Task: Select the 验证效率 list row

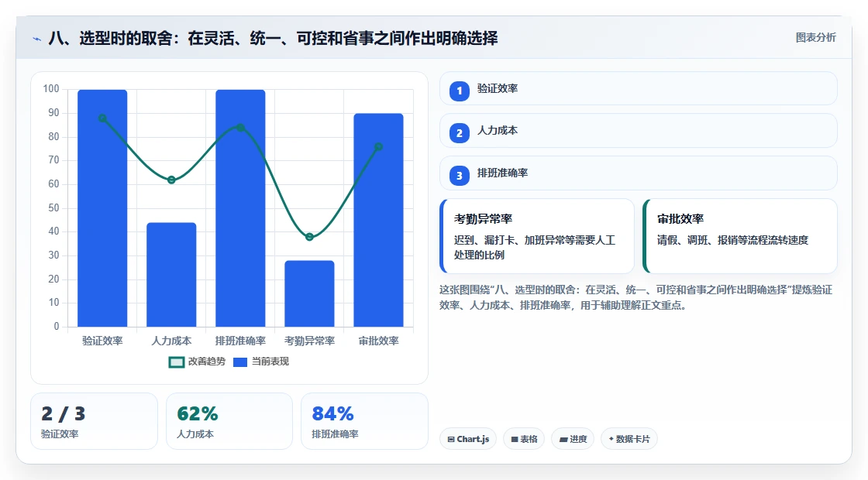Action: coord(639,88)
